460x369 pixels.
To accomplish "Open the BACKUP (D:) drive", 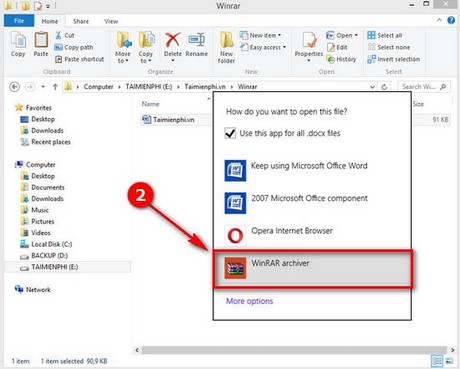I will (x=44, y=255).
